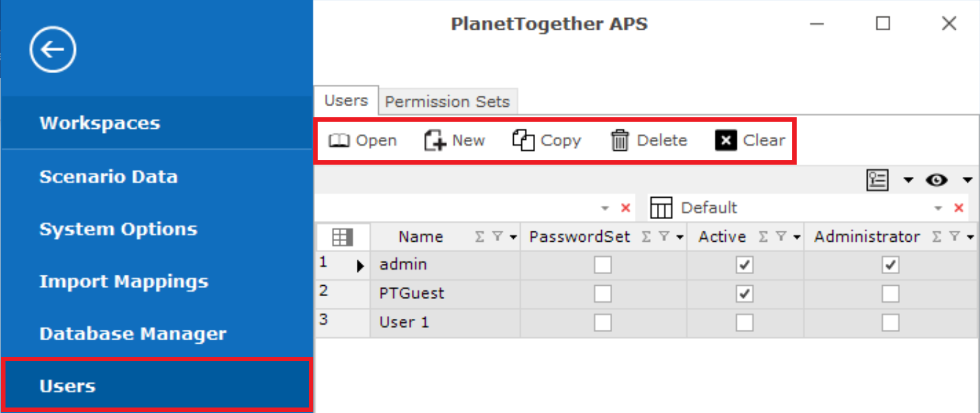
Task: Sort by the Active column header
Action: click(x=722, y=237)
